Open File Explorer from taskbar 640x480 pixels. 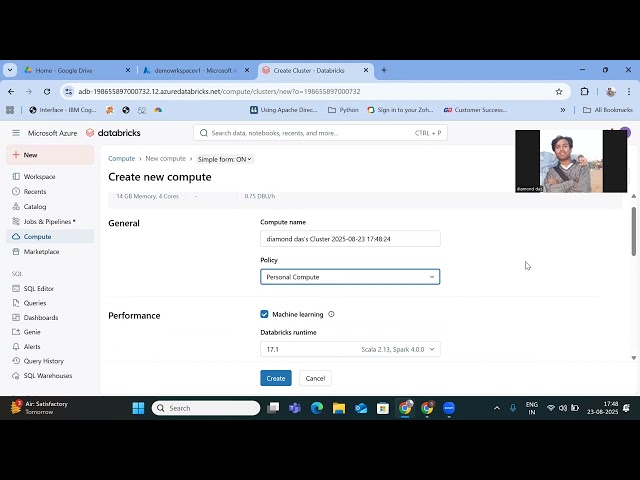click(x=339, y=408)
